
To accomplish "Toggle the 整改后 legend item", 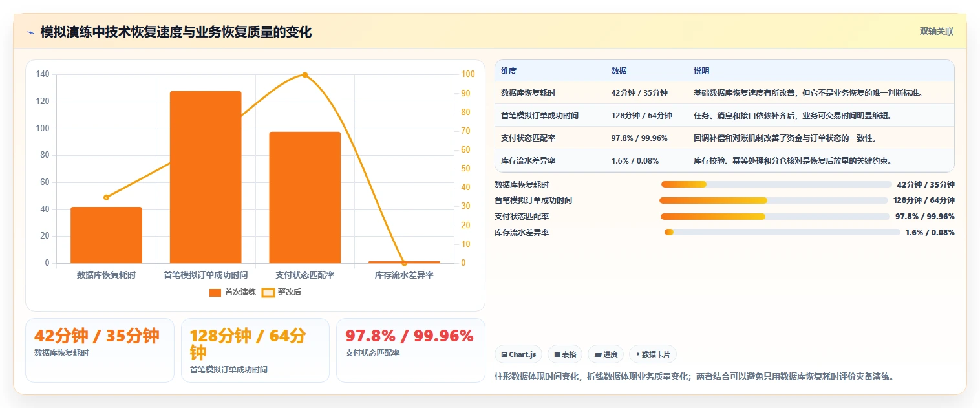I will click(281, 292).
